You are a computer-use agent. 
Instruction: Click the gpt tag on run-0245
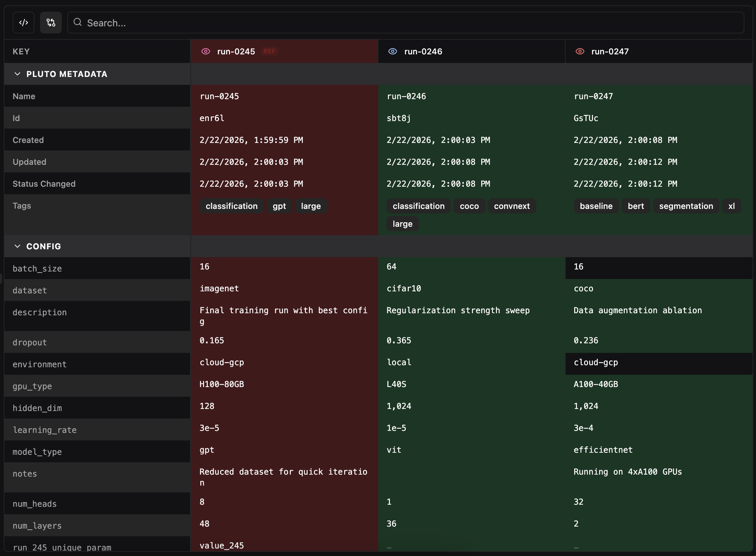pyautogui.click(x=279, y=206)
